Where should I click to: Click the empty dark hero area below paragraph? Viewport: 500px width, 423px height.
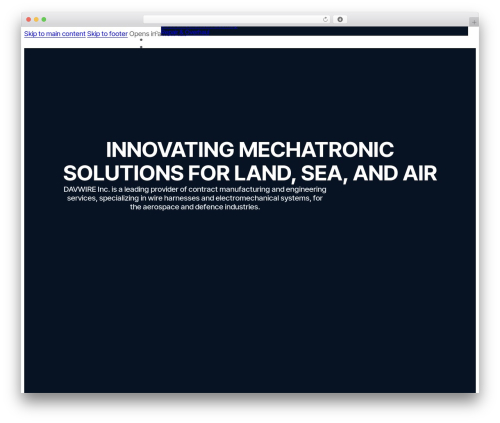coord(250,300)
